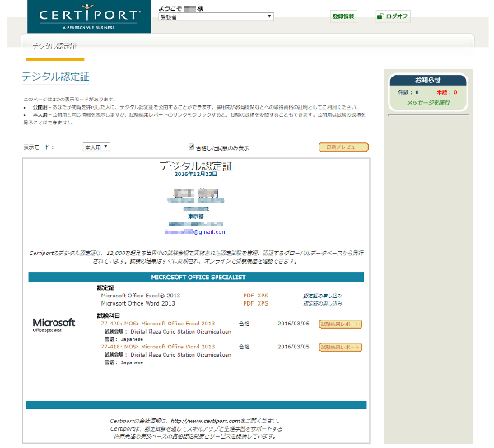This screenshot has width=494, height=448.
Task: Click exam date 2016/03/05 for Word 2013
Action: tap(293, 347)
